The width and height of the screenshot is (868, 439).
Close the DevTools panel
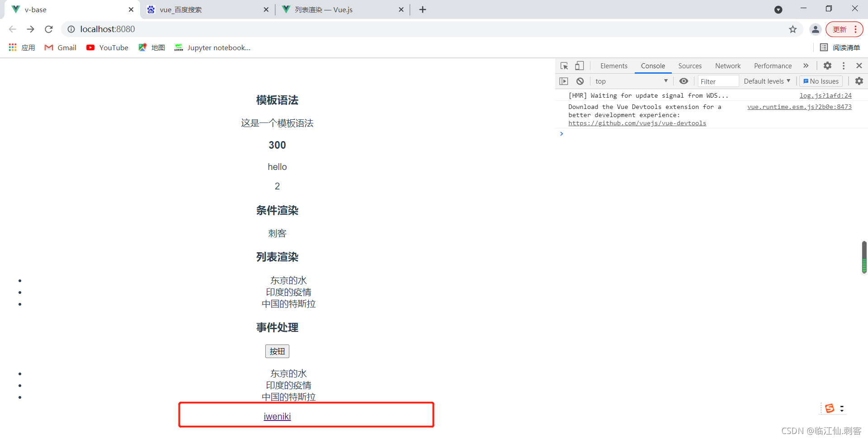coord(859,66)
